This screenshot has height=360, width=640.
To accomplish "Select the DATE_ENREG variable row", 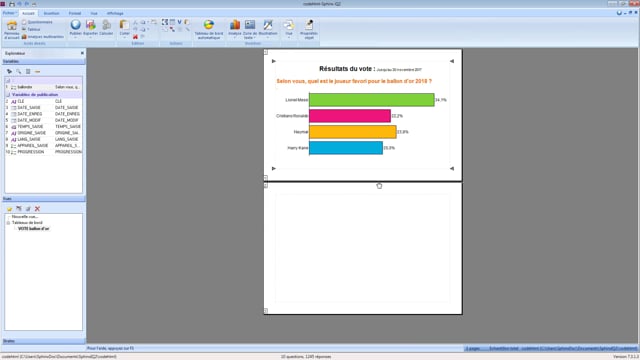I will (x=43, y=114).
